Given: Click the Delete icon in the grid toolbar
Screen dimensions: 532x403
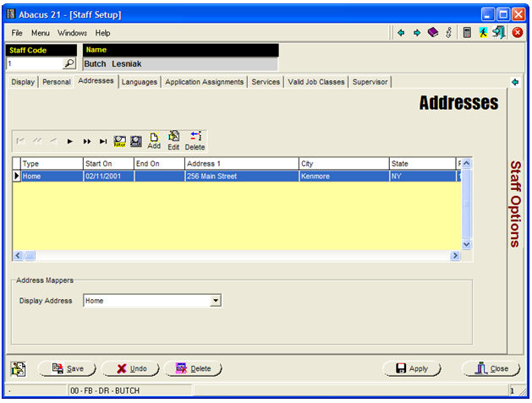Looking at the screenshot, I should pyautogui.click(x=195, y=140).
